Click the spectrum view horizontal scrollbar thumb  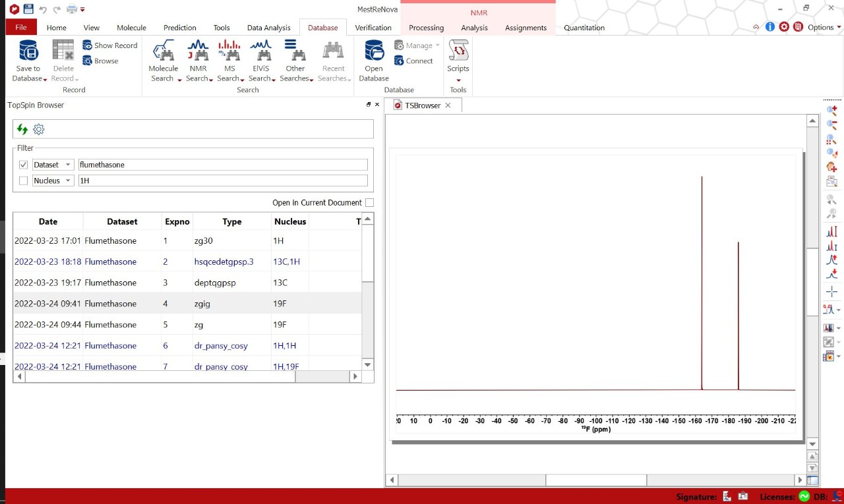(596, 480)
